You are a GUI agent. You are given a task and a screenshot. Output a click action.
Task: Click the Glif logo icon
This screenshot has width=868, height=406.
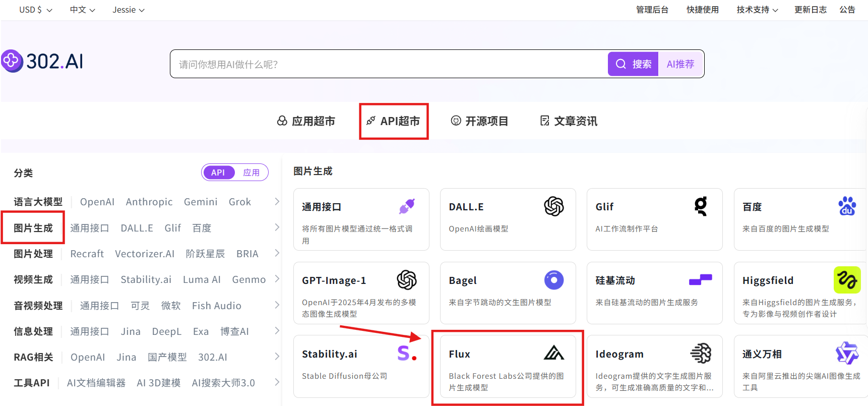tap(701, 206)
